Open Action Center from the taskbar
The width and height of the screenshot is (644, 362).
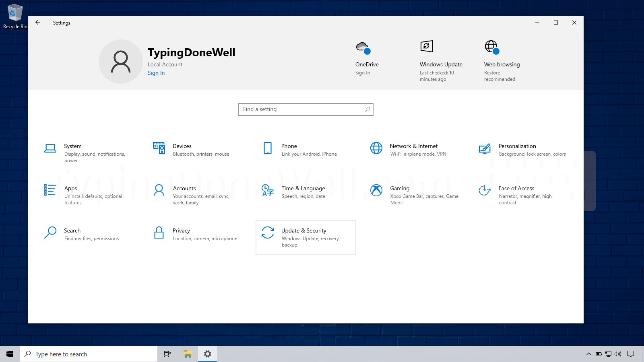click(631, 354)
